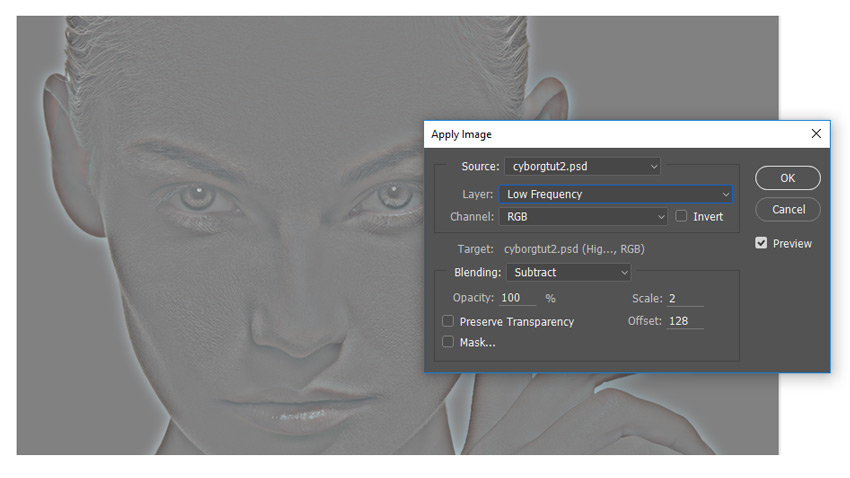Close the Apply Image dialog
850x478 pixels.
point(816,134)
